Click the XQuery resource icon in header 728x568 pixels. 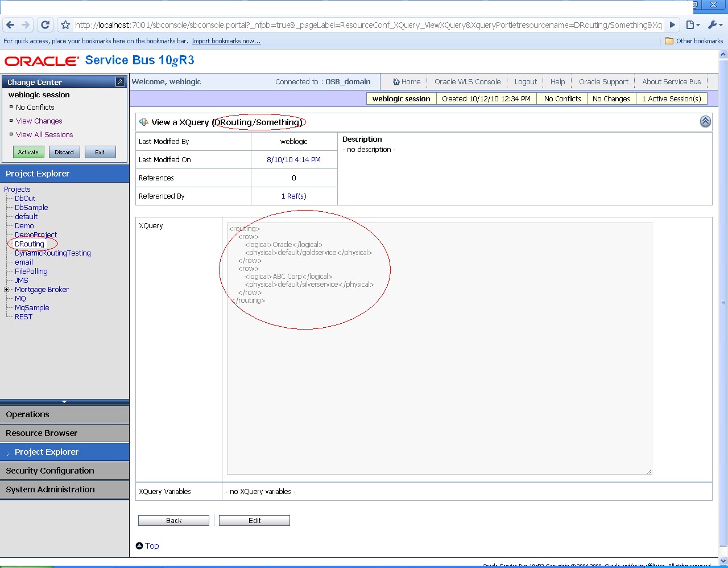point(144,122)
